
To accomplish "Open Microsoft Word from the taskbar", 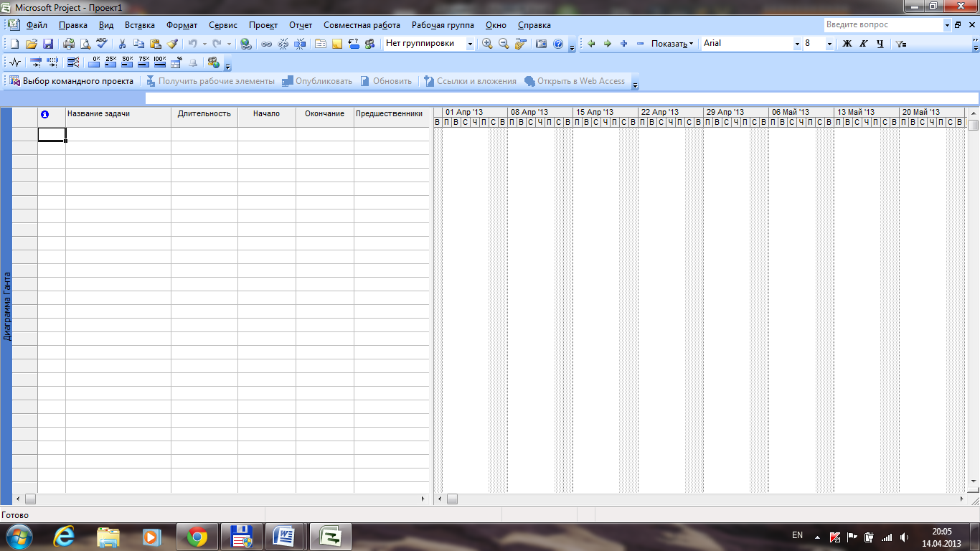I will click(285, 536).
